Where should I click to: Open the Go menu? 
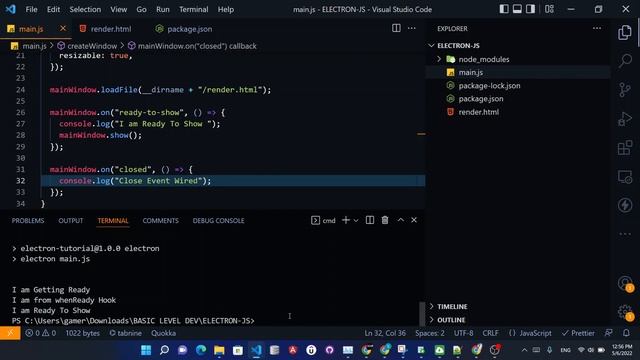(x=141, y=9)
